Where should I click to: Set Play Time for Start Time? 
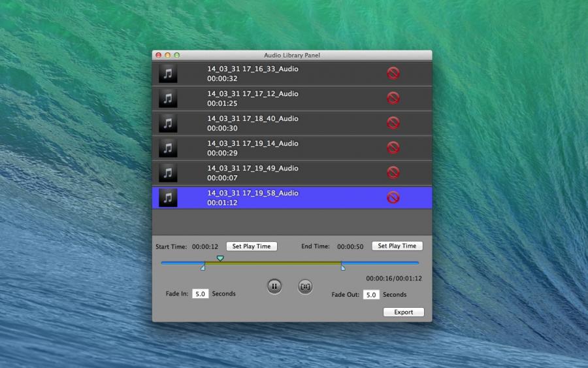point(252,246)
